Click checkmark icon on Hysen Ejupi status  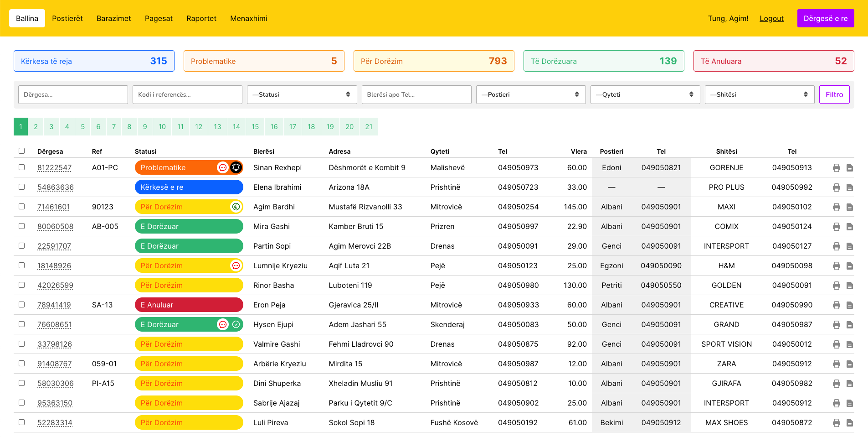pos(236,324)
